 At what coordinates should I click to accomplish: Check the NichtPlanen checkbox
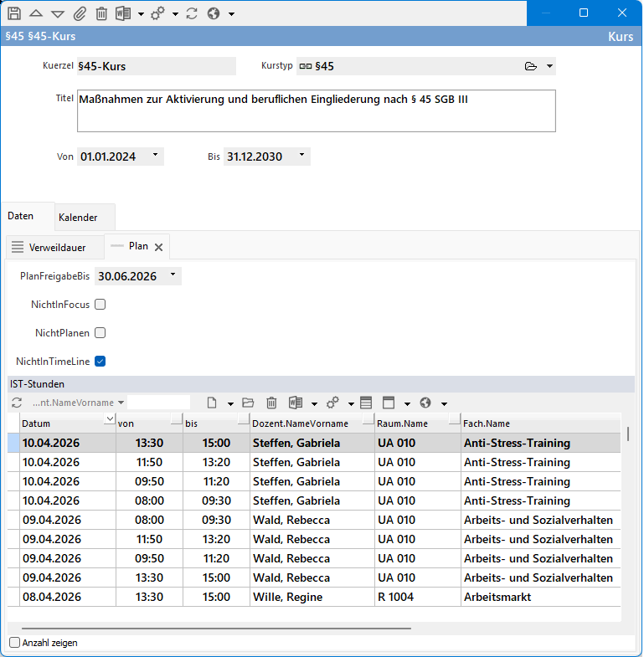(100, 333)
